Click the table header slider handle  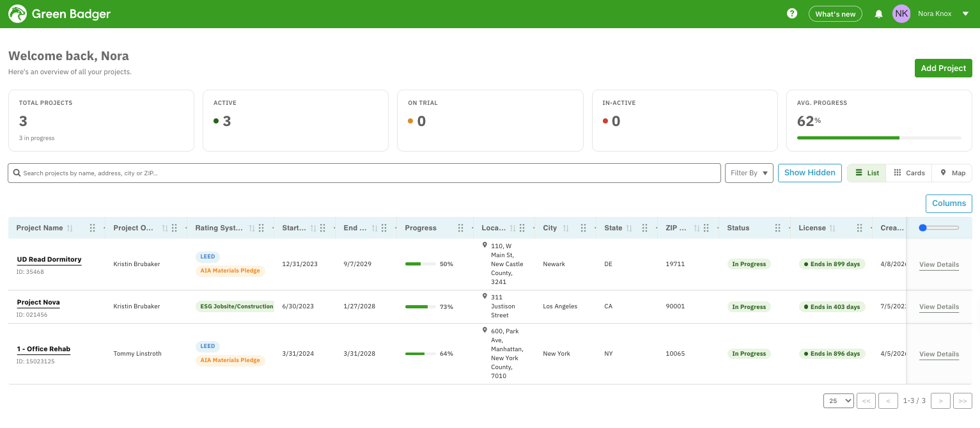[922, 228]
